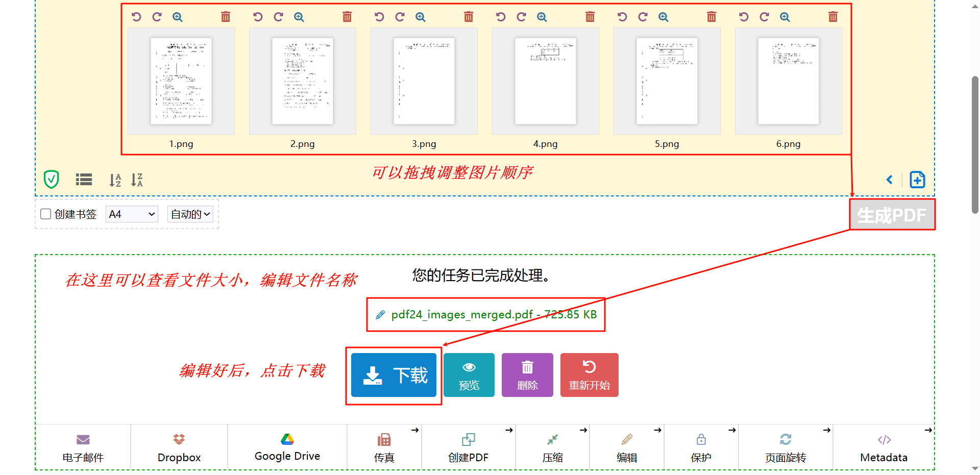Rotate 1.png counterclockwise

136,16
